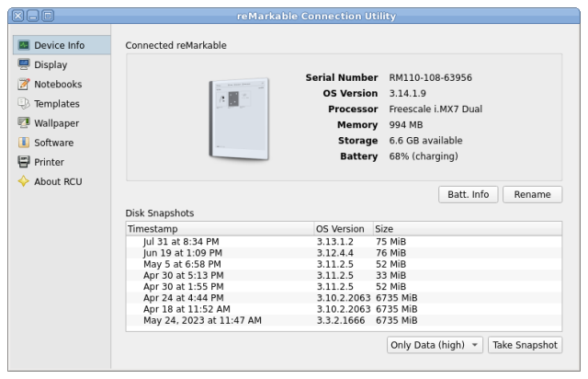Click the Device Info sidebar icon
Screen dimensions: 588x379
point(24,45)
